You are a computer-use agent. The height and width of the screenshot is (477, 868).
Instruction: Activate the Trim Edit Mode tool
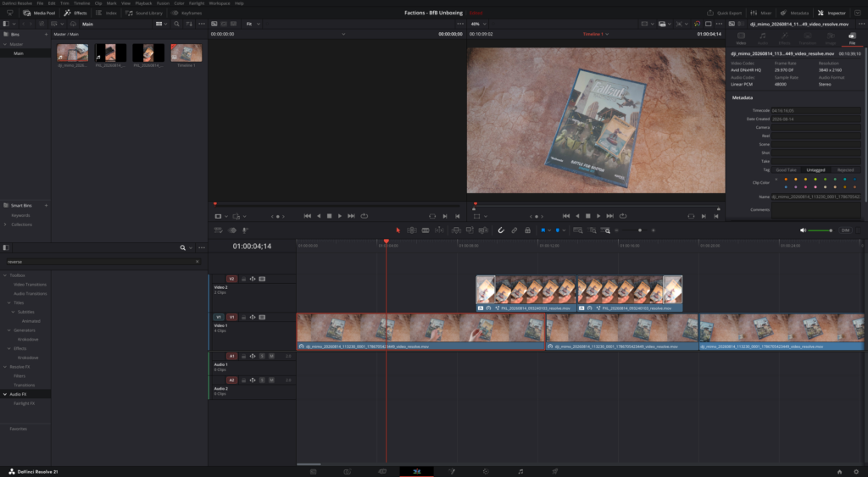point(412,230)
